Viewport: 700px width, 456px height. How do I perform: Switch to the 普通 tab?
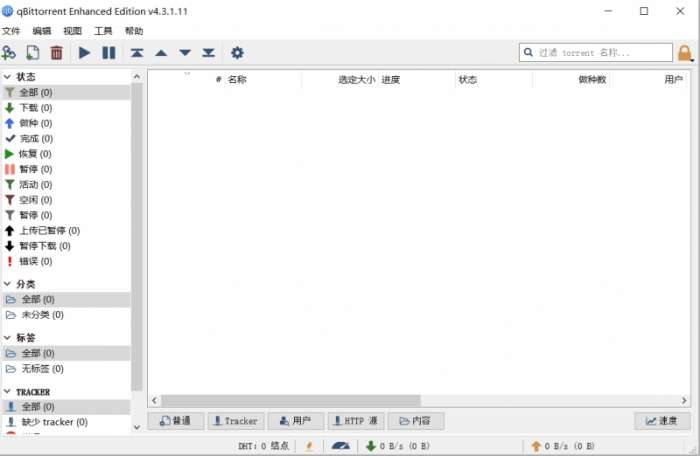(175, 421)
